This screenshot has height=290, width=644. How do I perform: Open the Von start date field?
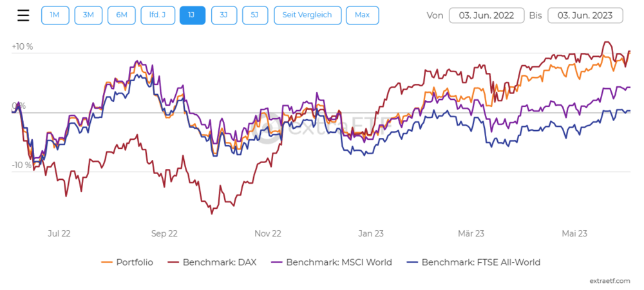coord(486,15)
